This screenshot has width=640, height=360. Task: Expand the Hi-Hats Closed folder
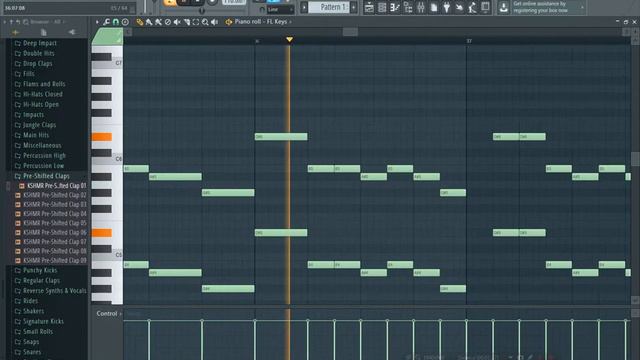(x=42, y=94)
